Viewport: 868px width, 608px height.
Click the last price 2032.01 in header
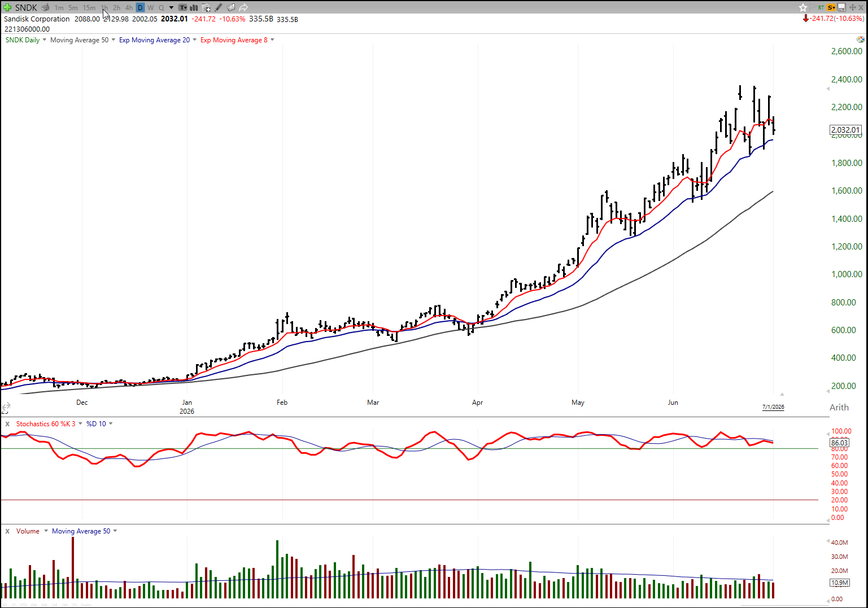[x=174, y=19]
